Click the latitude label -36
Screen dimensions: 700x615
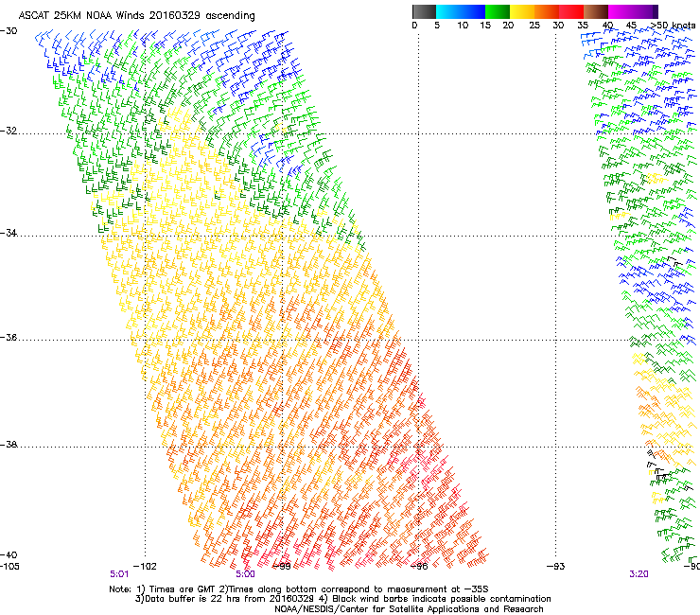coord(9,337)
